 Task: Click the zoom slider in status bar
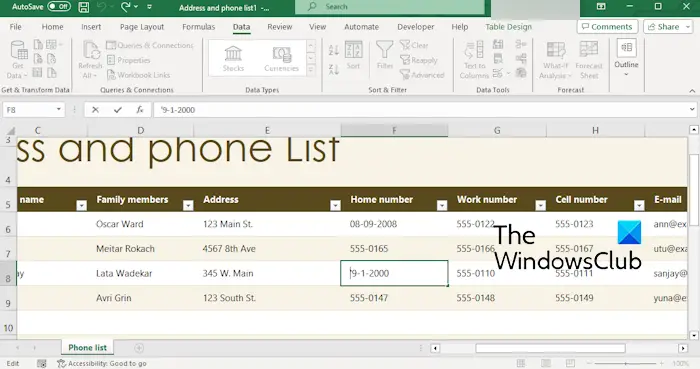[x=625, y=363]
